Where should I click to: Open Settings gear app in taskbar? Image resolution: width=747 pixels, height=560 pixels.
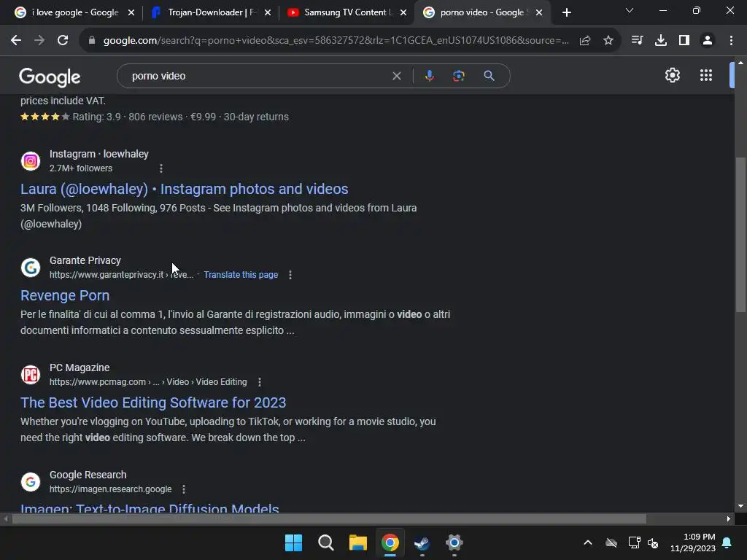coord(454,542)
